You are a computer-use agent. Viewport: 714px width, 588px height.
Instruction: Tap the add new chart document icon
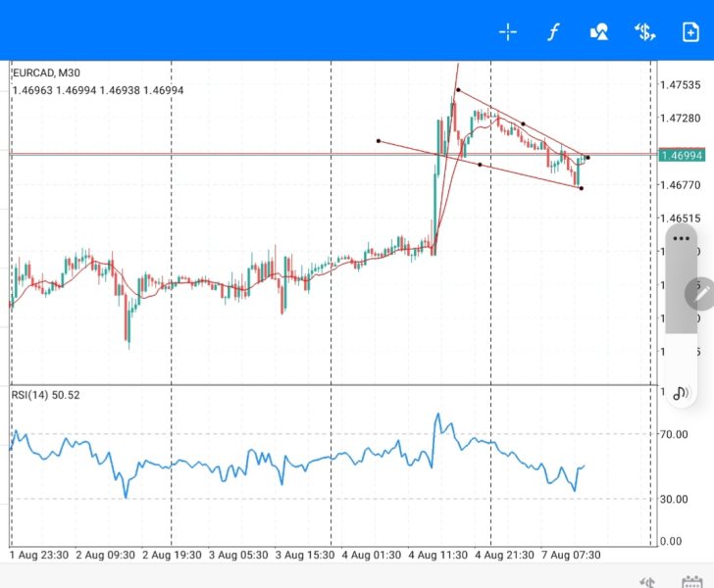click(x=690, y=32)
